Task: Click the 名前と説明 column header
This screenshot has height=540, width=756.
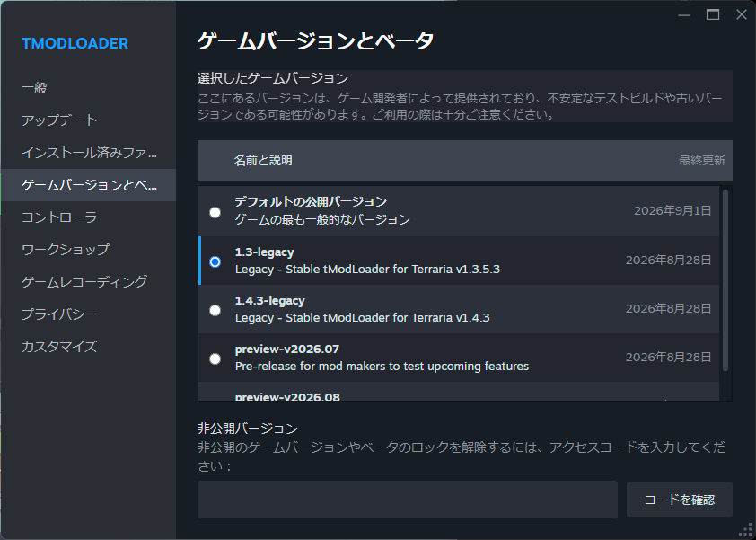Action: [263, 161]
